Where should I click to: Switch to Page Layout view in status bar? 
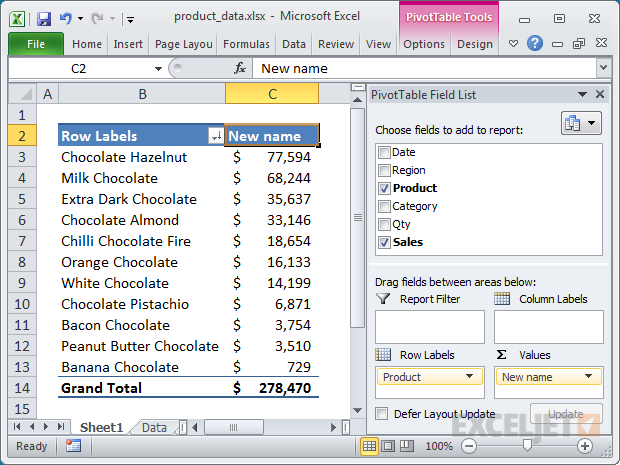390,446
